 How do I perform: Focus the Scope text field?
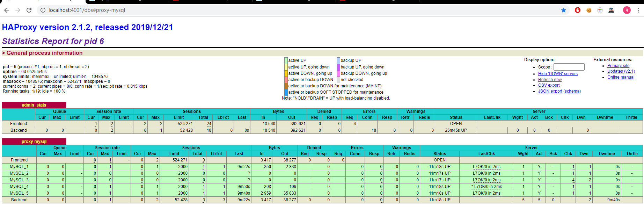pos(569,67)
